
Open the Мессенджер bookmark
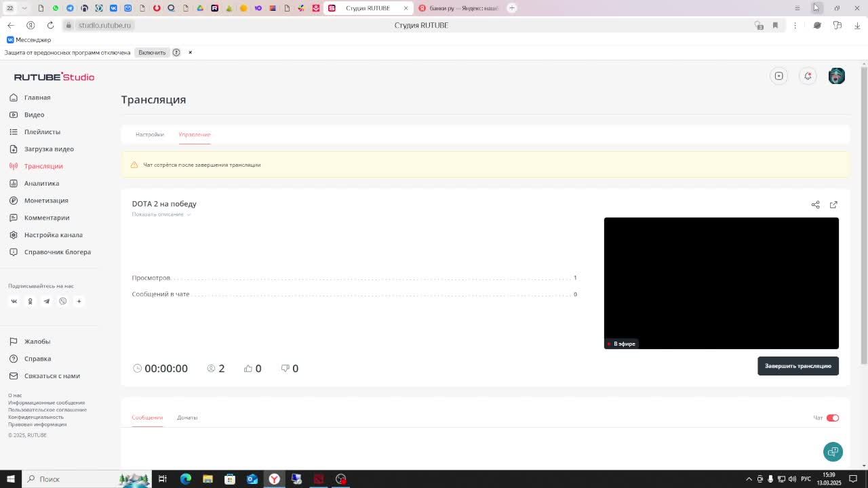click(28, 40)
